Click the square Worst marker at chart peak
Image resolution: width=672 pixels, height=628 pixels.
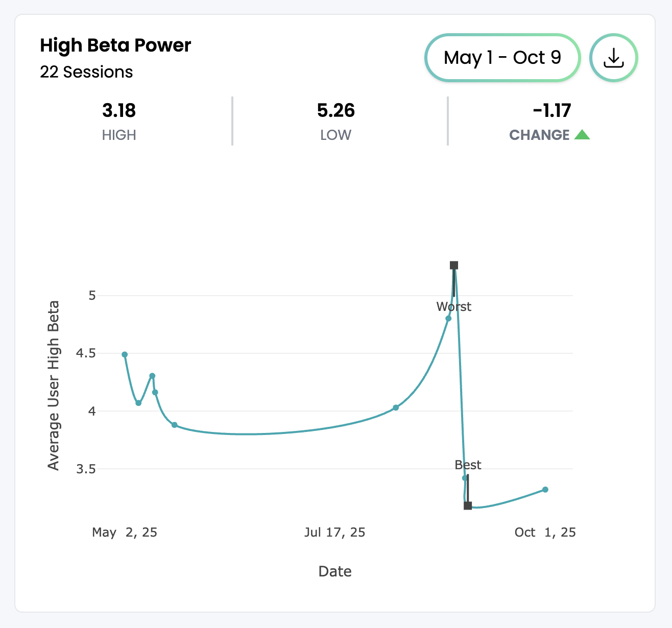point(454,265)
